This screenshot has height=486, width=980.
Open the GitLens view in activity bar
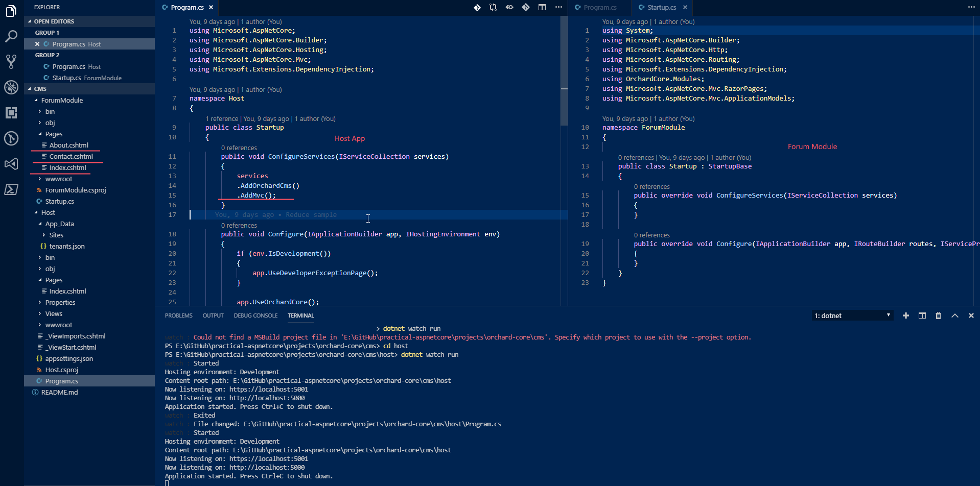(11, 138)
